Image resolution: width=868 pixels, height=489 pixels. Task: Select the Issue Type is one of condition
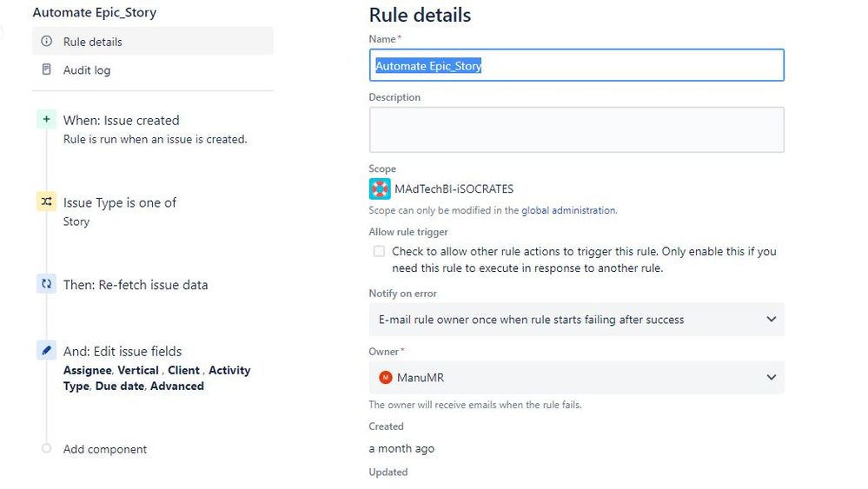point(120,202)
